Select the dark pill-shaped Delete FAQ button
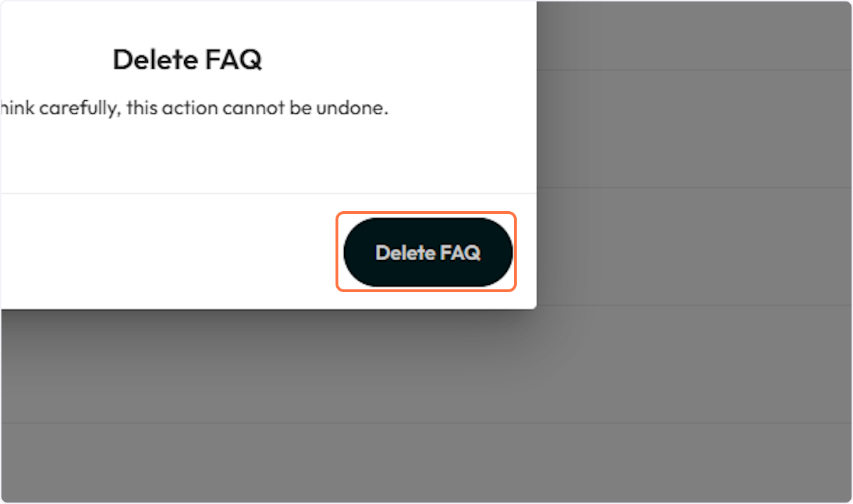Screen dimensions: 853x504 click(426, 252)
